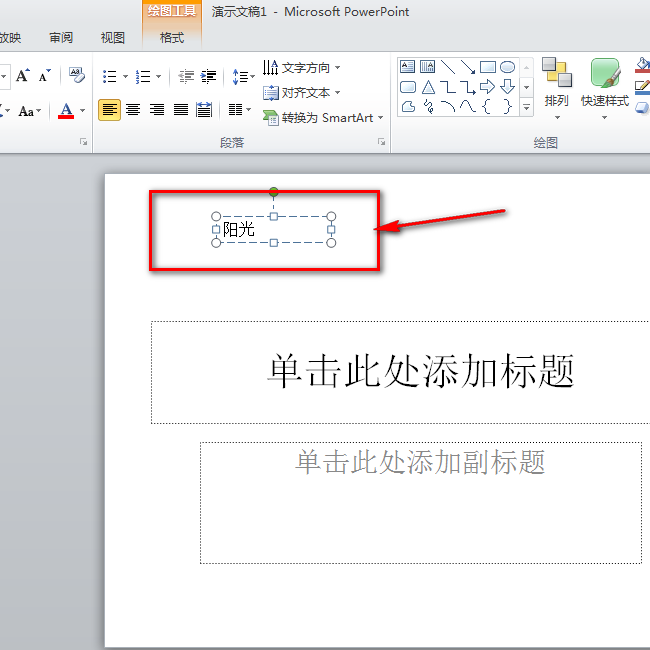Image resolution: width=650 pixels, height=650 pixels.
Task: Click inside the 阳光 text box
Action: [274, 230]
